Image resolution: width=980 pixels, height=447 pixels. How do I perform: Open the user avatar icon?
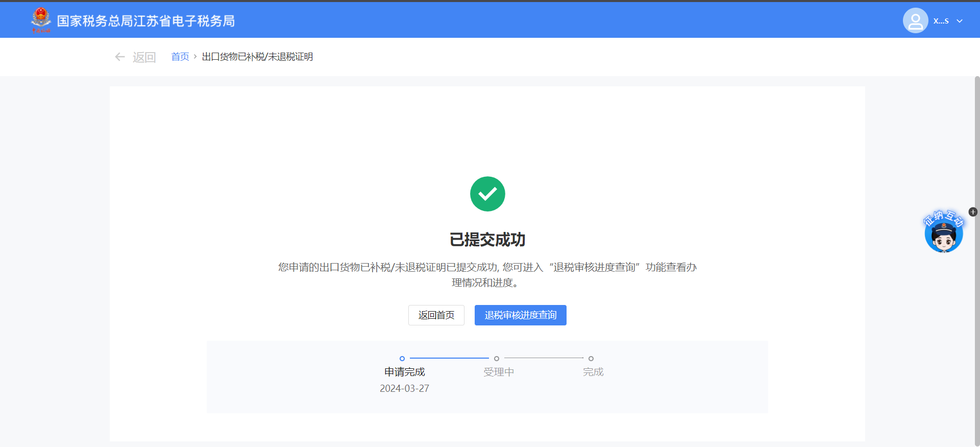[x=915, y=21]
